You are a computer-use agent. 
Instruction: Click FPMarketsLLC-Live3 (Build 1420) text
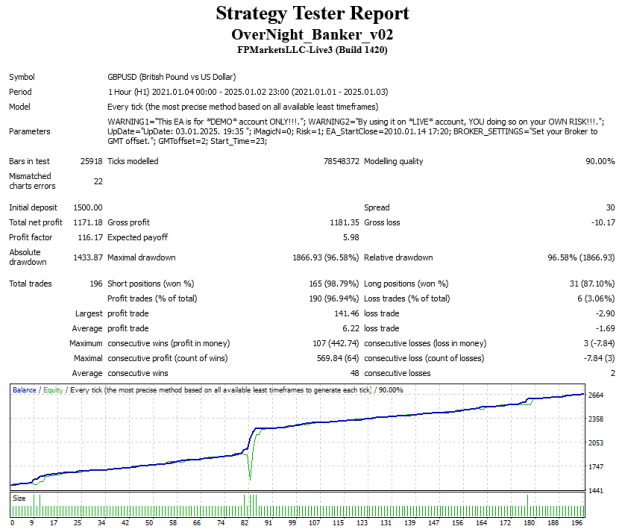312,50
